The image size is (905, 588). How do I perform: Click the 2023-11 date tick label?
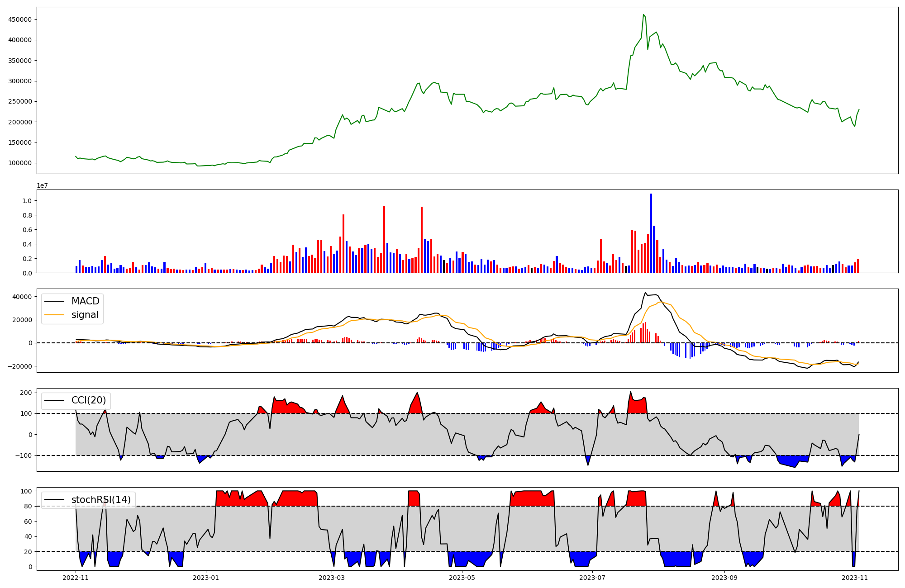pos(855,578)
